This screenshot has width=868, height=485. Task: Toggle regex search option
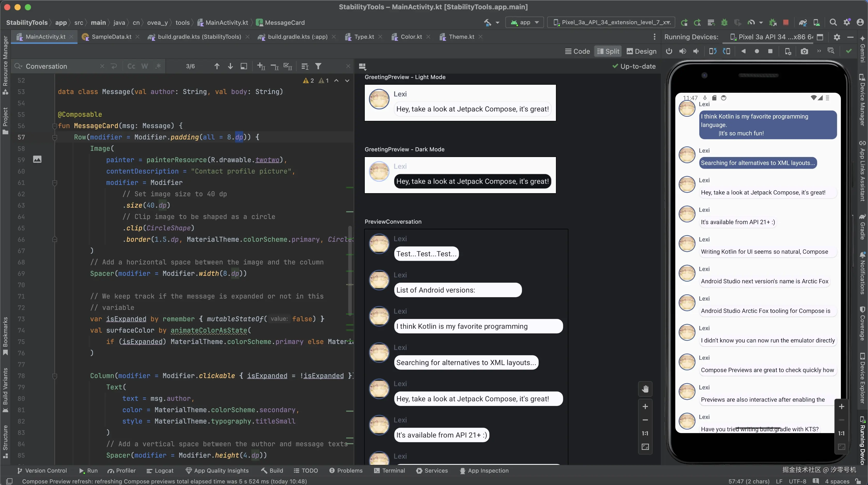coord(158,66)
